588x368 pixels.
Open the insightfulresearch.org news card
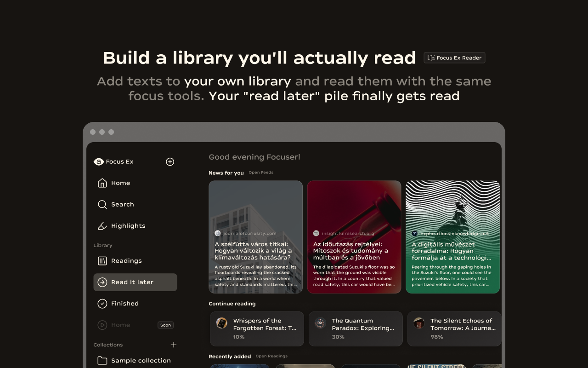[x=354, y=237]
